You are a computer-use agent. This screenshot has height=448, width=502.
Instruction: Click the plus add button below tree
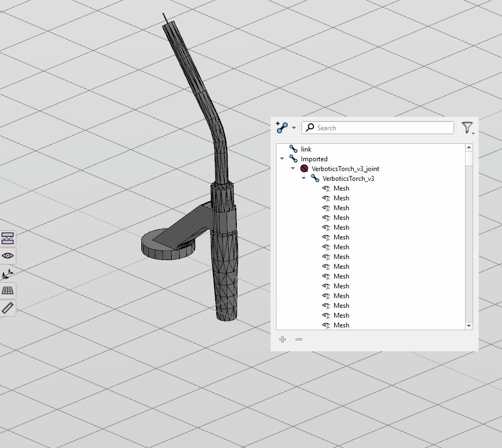click(x=283, y=339)
